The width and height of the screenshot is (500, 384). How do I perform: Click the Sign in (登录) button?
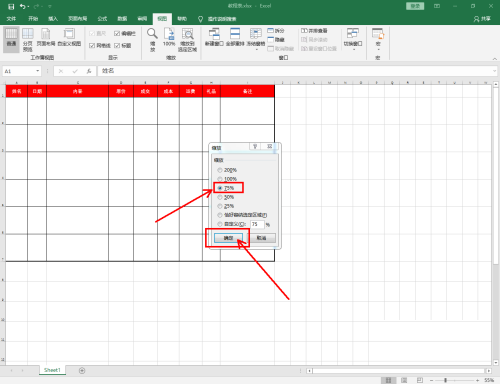coord(415,6)
